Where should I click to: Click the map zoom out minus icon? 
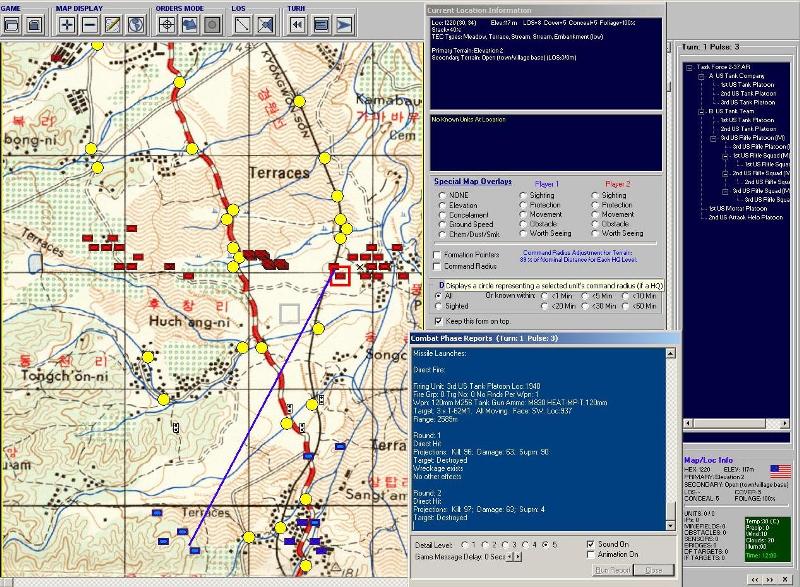tap(89, 24)
